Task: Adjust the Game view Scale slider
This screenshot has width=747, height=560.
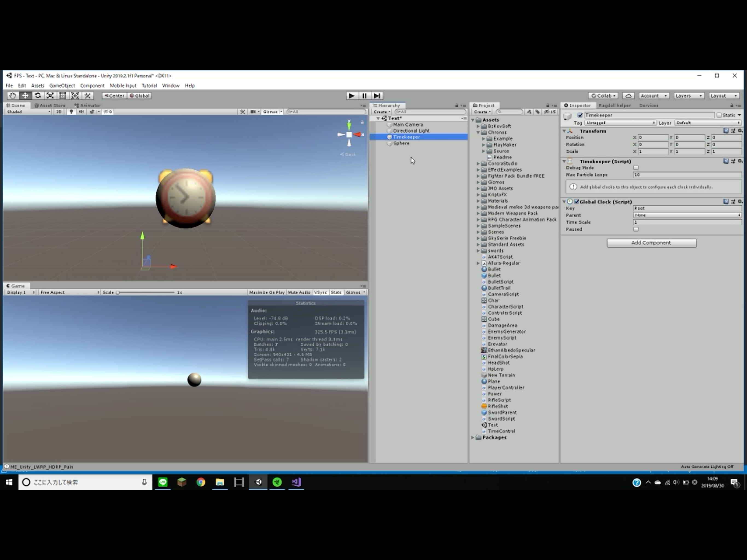Action: pos(118,293)
